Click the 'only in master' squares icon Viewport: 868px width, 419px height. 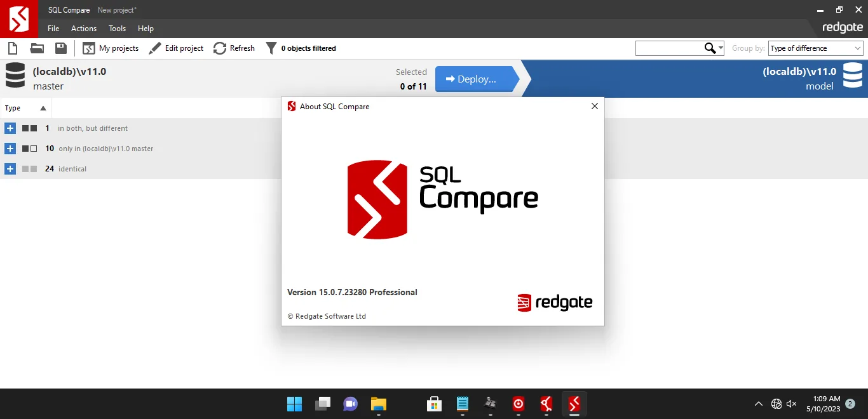[x=30, y=149]
